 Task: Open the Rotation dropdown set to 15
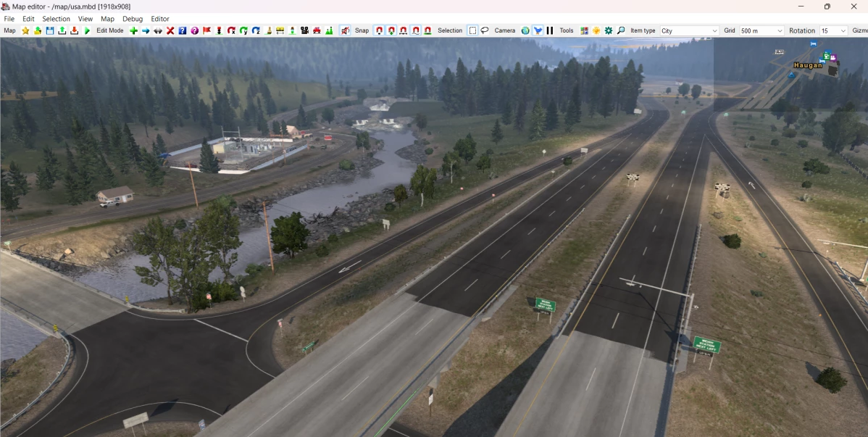pos(832,30)
